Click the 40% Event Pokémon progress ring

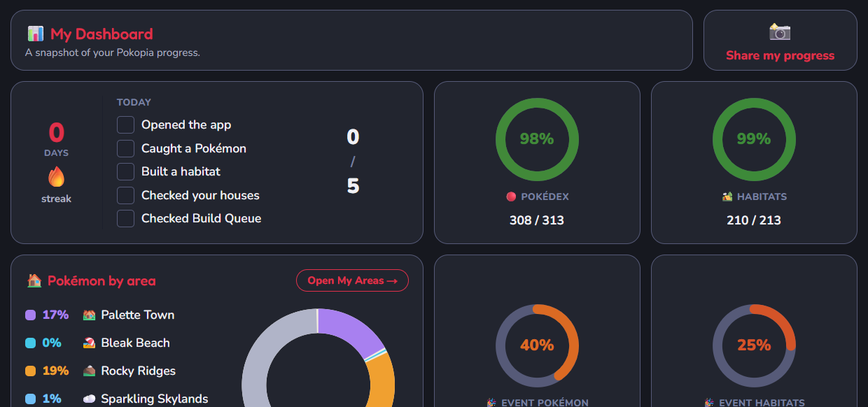click(537, 345)
